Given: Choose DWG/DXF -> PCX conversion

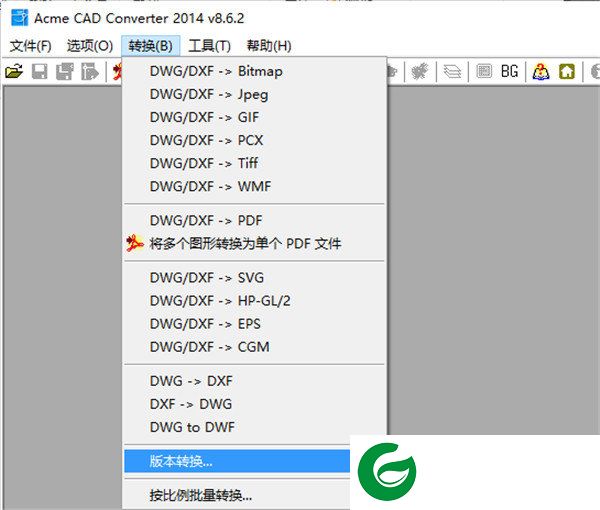Looking at the screenshot, I should point(254,140).
